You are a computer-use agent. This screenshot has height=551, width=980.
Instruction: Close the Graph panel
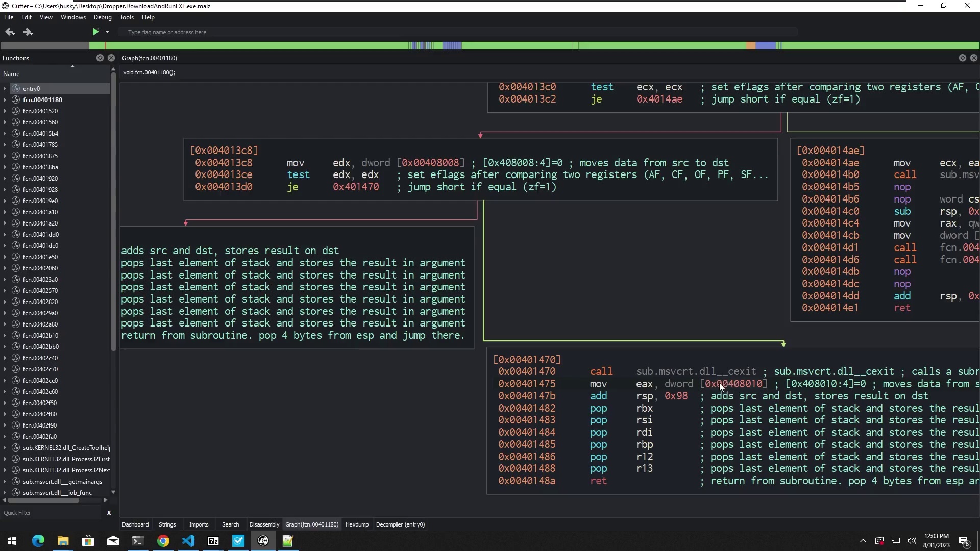(x=974, y=58)
